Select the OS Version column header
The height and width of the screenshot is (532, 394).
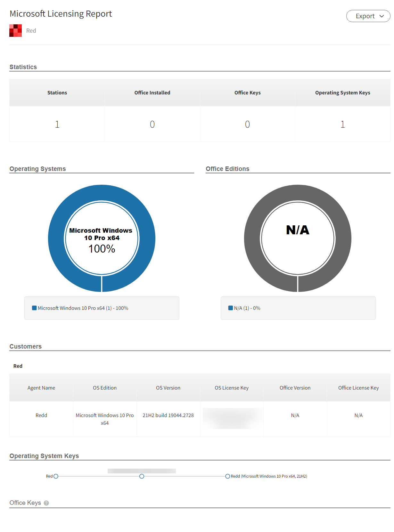(168, 388)
